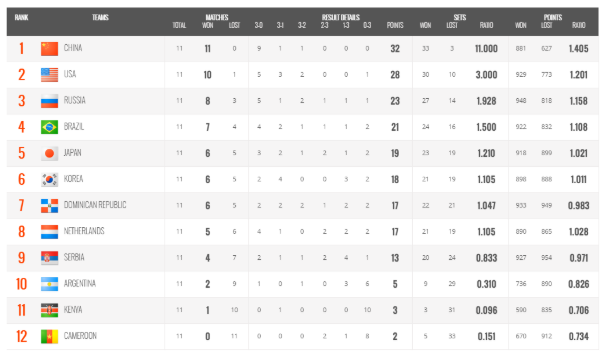Click the RANK column header
606x363 pixels.
[x=21, y=17]
